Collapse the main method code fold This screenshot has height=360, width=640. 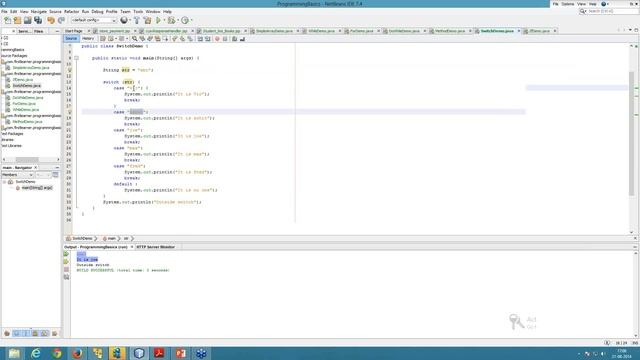click(x=76, y=58)
